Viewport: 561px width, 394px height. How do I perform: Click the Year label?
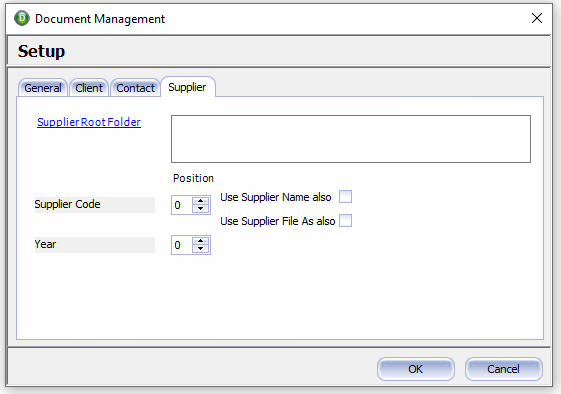pos(45,244)
